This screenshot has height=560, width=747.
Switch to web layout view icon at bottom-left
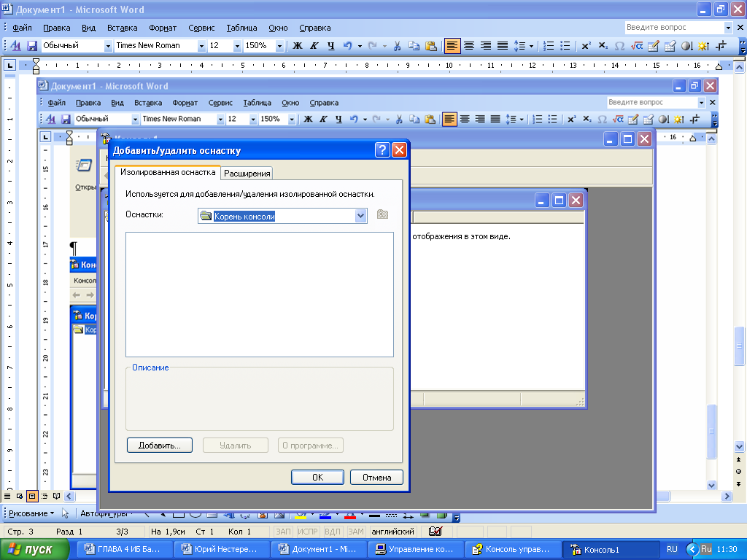pyautogui.click(x=20, y=496)
